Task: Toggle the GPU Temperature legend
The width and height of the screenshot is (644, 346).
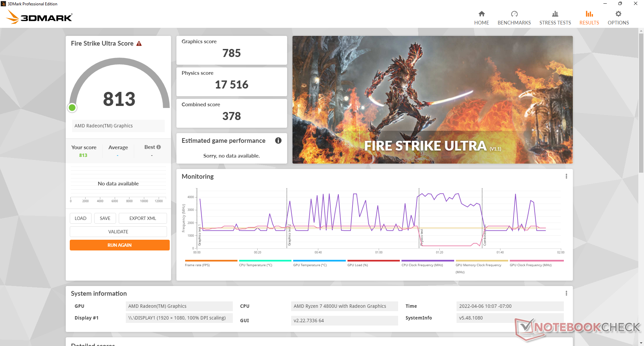Action: (x=319, y=263)
